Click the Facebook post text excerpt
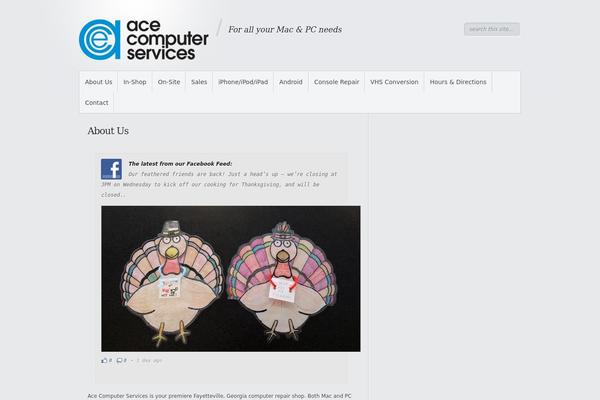The height and width of the screenshot is (400, 600). click(219, 184)
